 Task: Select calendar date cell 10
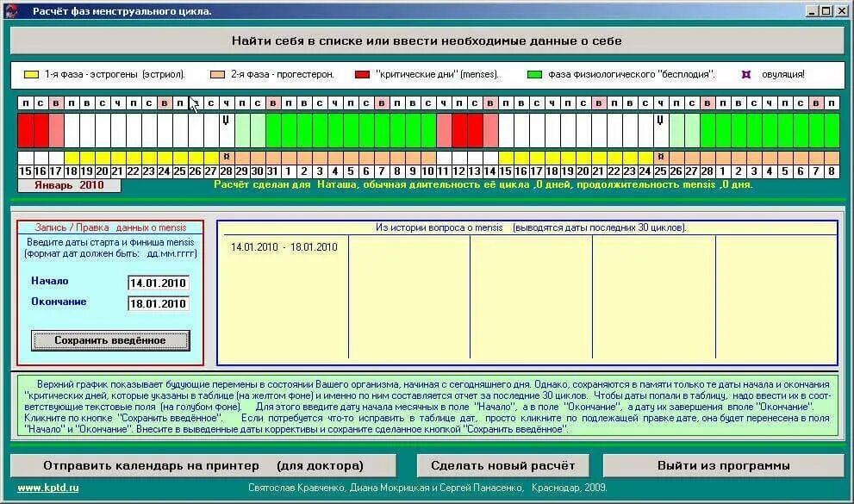pos(428,171)
